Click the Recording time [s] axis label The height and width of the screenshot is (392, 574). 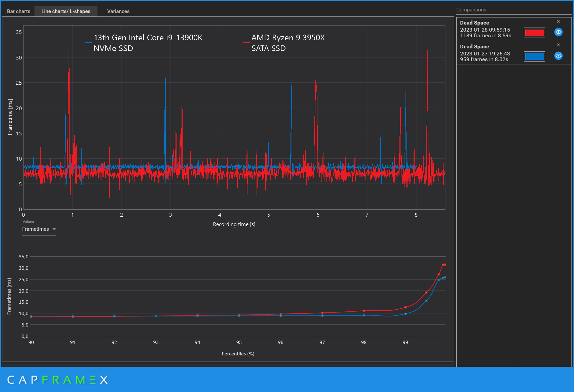234,224
